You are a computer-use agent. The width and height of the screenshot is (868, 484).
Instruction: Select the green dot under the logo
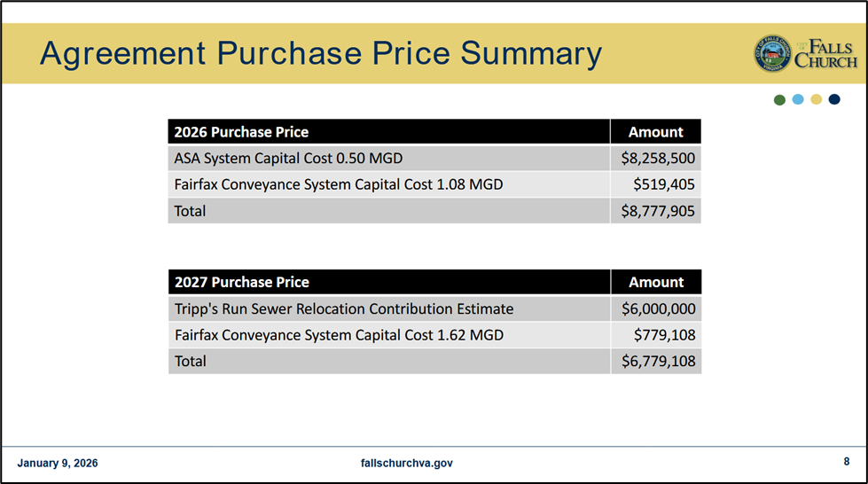tap(779, 99)
